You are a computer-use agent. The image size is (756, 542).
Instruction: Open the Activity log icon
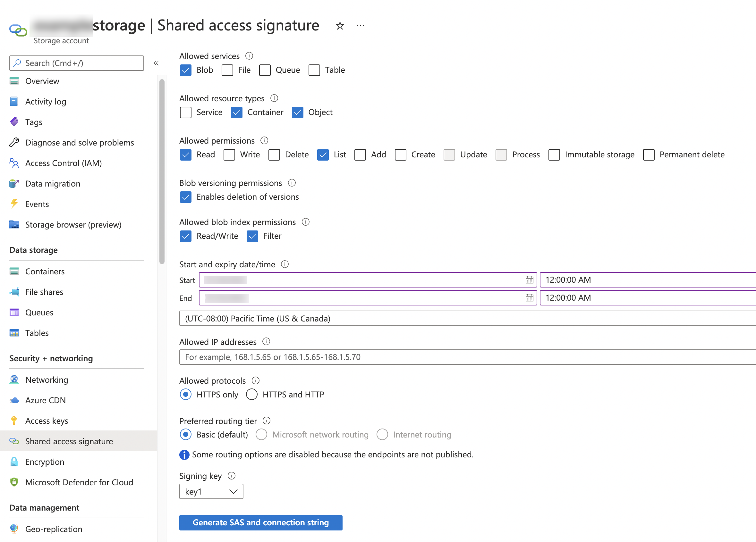click(x=14, y=101)
